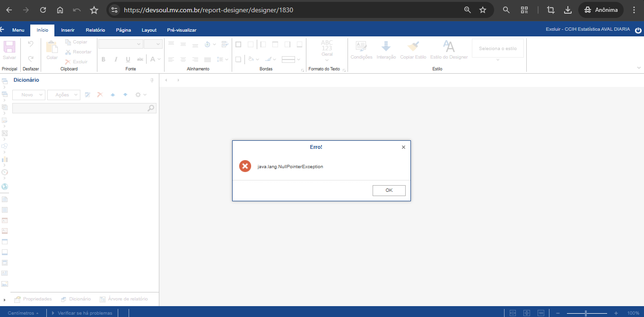Open the Relatório tab

(x=96, y=30)
